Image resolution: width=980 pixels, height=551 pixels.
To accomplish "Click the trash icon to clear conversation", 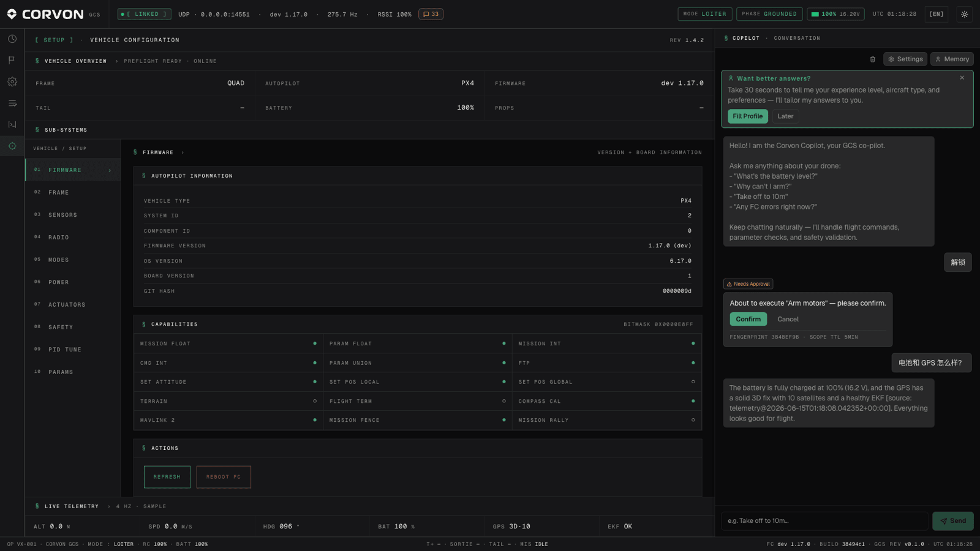I will coord(873,59).
